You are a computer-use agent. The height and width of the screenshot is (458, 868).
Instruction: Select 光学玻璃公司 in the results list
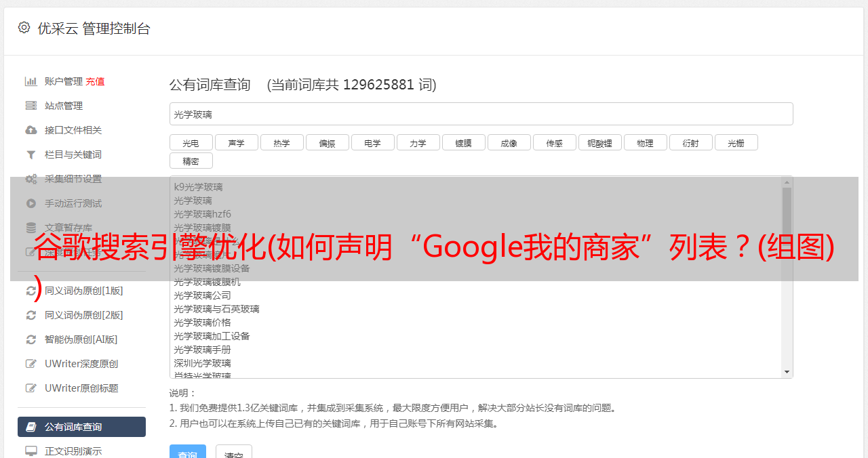click(202, 295)
